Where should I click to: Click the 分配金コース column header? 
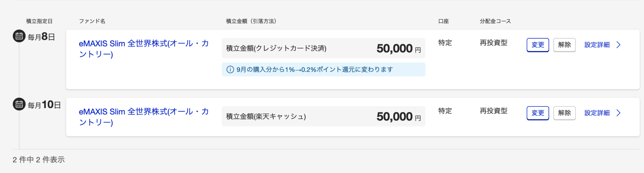(x=495, y=21)
